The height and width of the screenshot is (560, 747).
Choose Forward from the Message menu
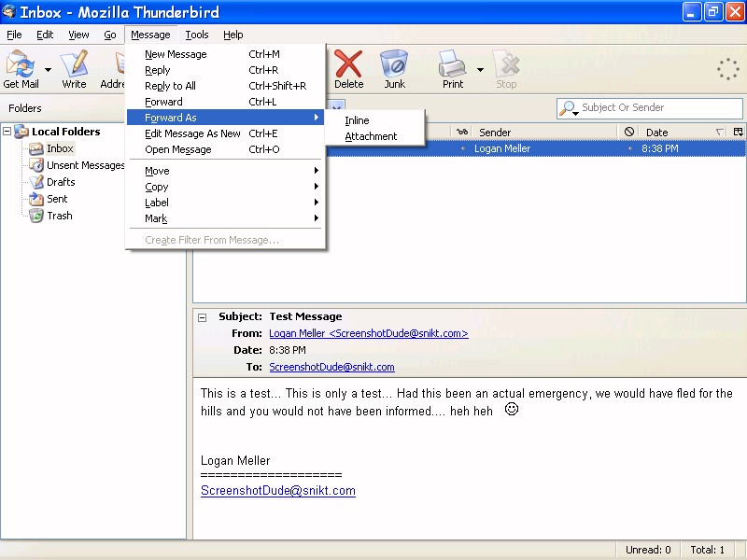click(x=225, y=102)
